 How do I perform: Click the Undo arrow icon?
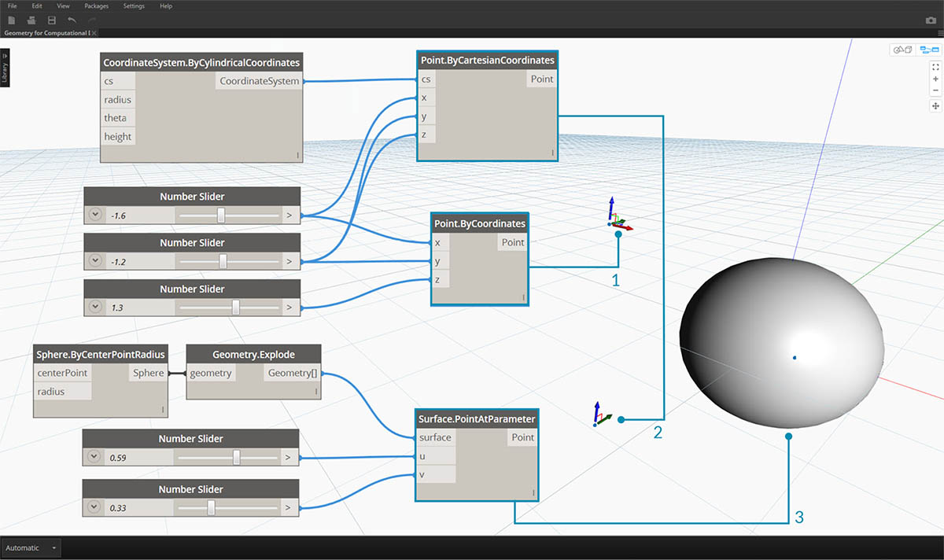click(72, 19)
